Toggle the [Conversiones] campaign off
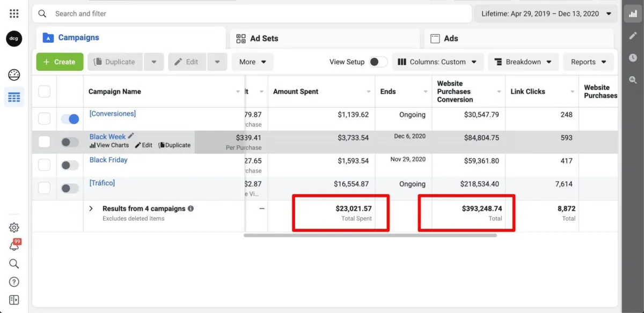This screenshot has width=644, height=313. point(70,119)
